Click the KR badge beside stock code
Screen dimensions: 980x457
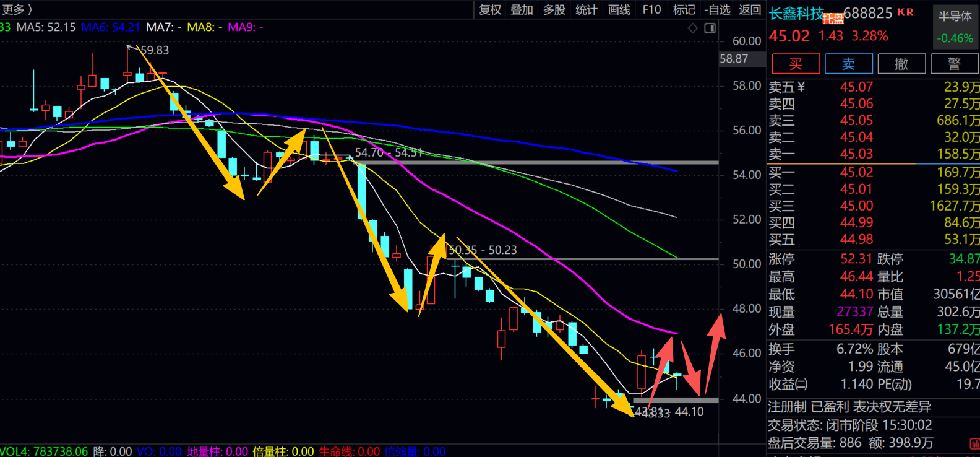tap(905, 12)
